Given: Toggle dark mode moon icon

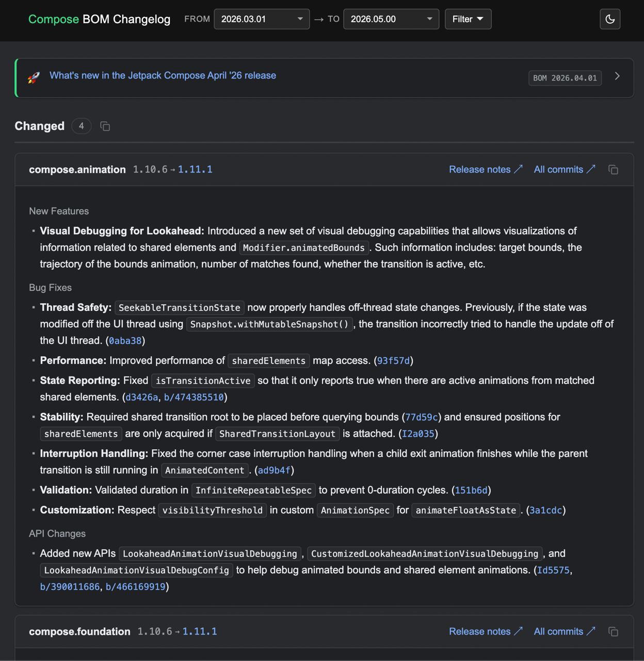Looking at the screenshot, I should [x=610, y=19].
